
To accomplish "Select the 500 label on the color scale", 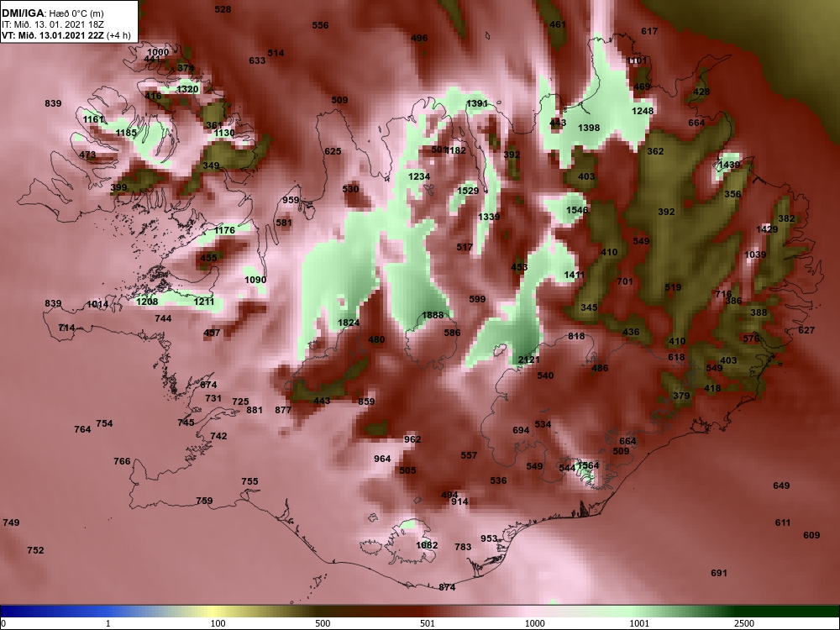I will coord(323,623).
